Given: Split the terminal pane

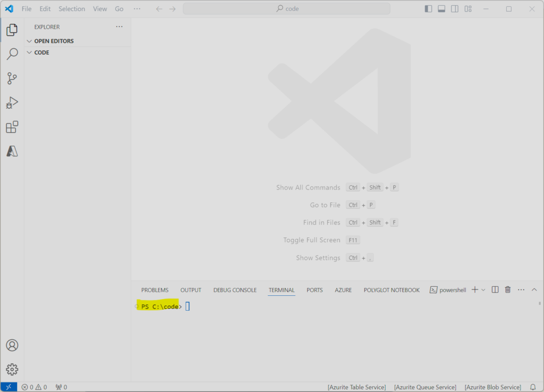Looking at the screenshot, I should click(x=495, y=289).
